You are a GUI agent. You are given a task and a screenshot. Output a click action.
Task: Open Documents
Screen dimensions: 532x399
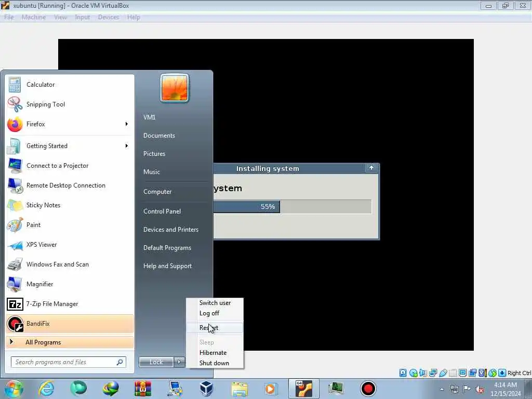(x=159, y=136)
